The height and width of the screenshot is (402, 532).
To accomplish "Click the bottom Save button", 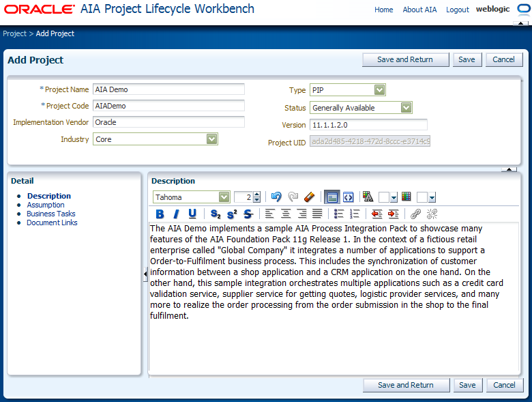I will [467, 386].
